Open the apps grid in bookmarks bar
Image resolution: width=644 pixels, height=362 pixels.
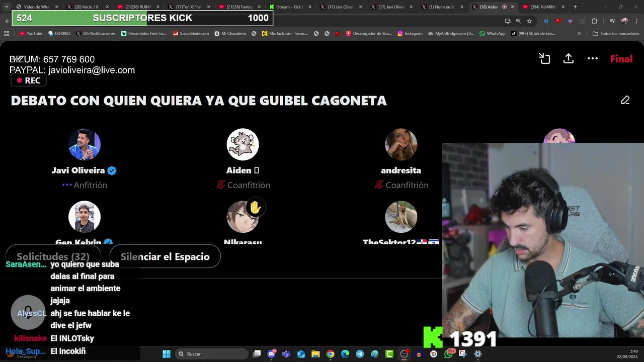7,33
